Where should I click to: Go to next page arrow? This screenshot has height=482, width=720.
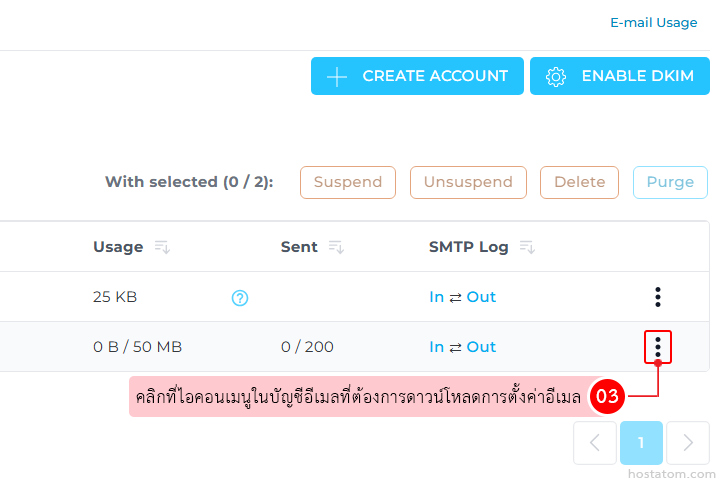click(687, 443)
